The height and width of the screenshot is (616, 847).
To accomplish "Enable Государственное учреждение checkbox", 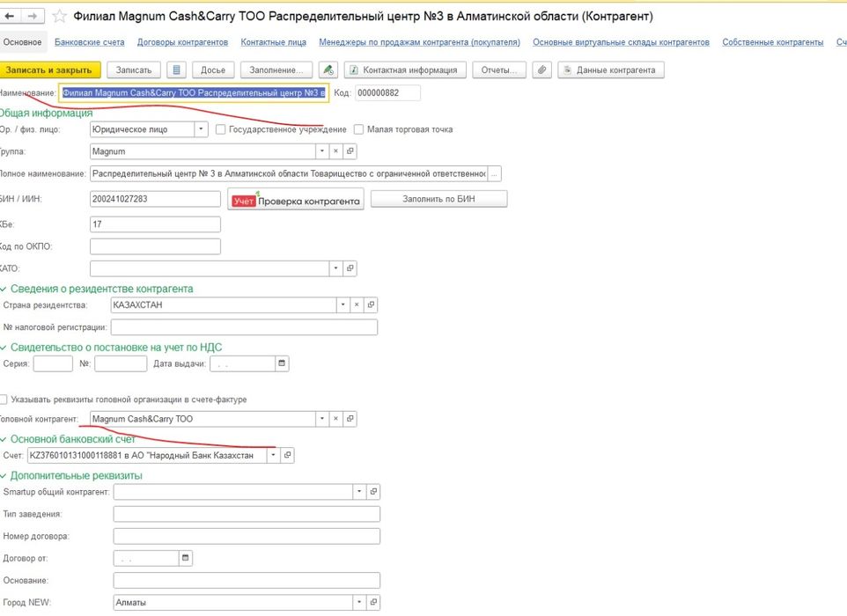I will coord(220,129).
